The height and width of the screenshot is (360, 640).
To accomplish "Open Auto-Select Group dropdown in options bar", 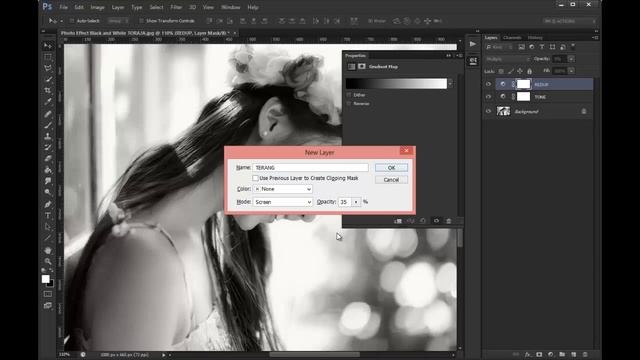I will pyautogui.click(x=118, y=21).
